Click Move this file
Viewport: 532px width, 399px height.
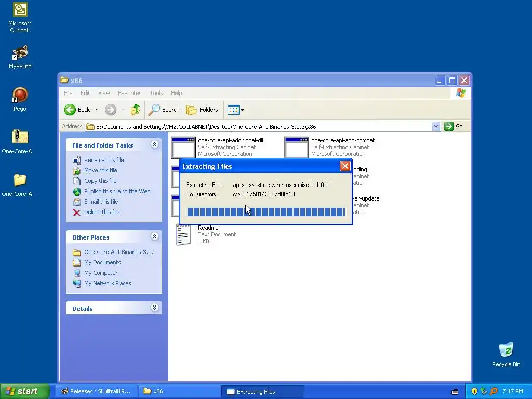pos(100,170)
